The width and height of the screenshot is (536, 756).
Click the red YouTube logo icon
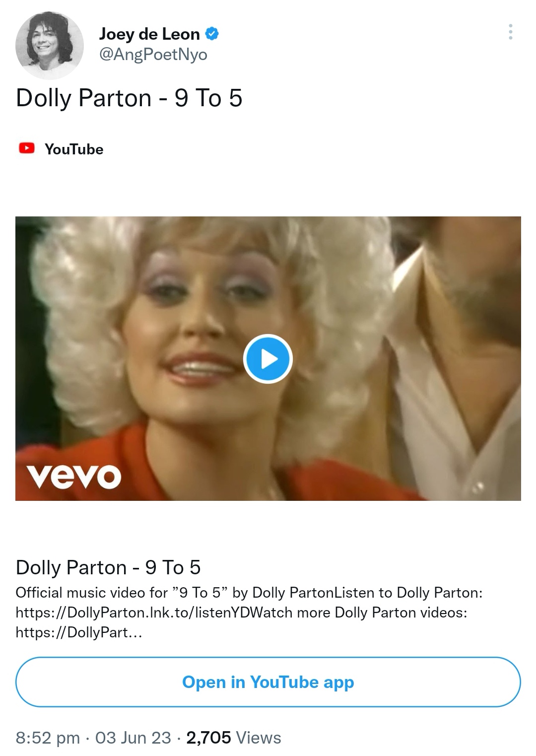click(27, 148)
